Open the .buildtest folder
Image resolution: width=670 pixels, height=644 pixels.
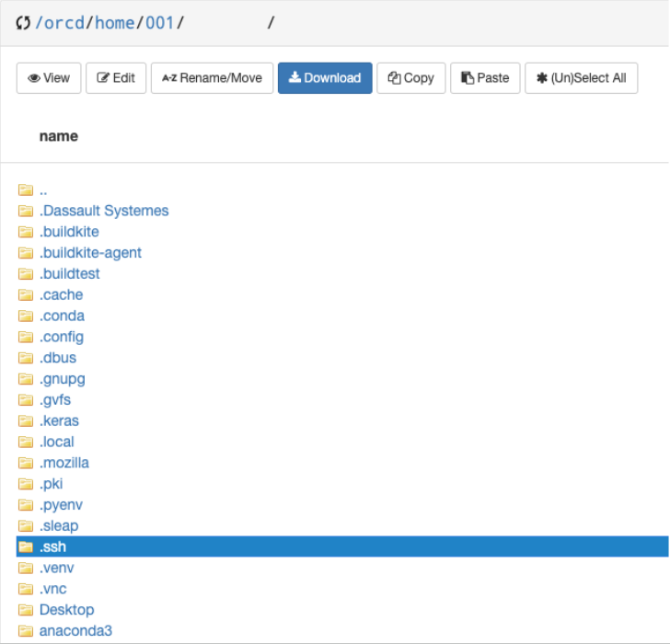tap(69, 274)
